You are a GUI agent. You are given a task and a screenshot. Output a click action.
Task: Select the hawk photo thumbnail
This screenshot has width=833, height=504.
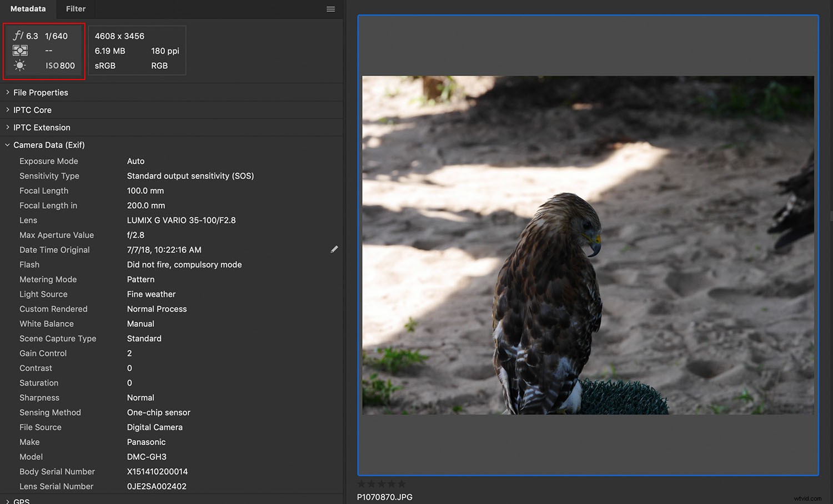(x=588, y=245)
